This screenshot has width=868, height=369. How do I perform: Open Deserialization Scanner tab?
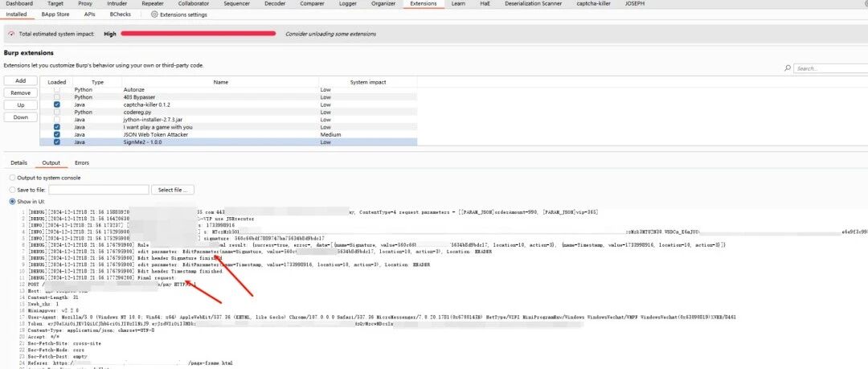click(x=533, y=3)
